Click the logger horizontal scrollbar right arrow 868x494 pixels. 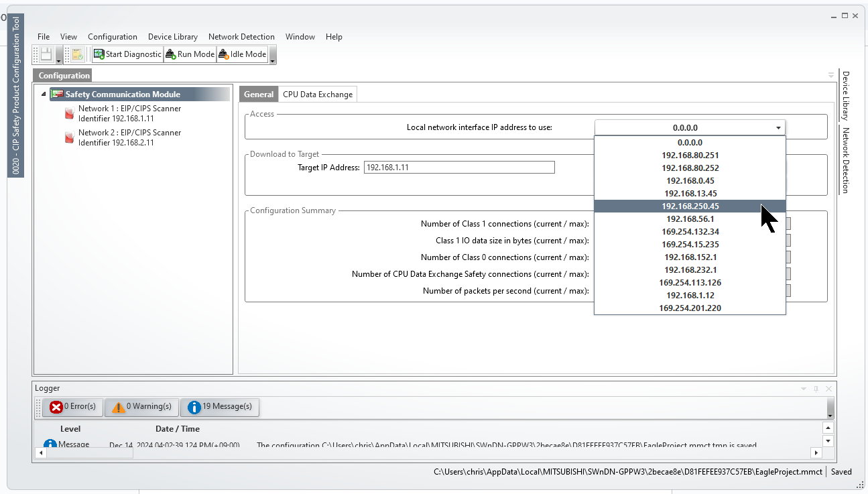tap(816, 453)
